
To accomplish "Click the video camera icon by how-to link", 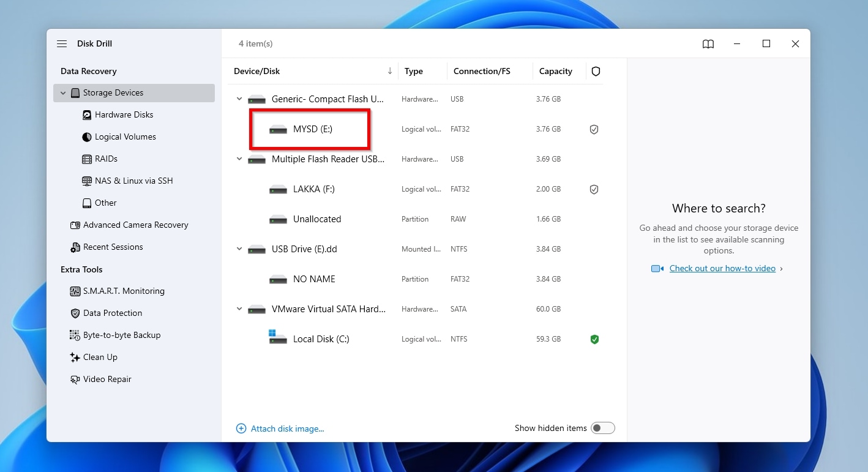I will (657, 269).
